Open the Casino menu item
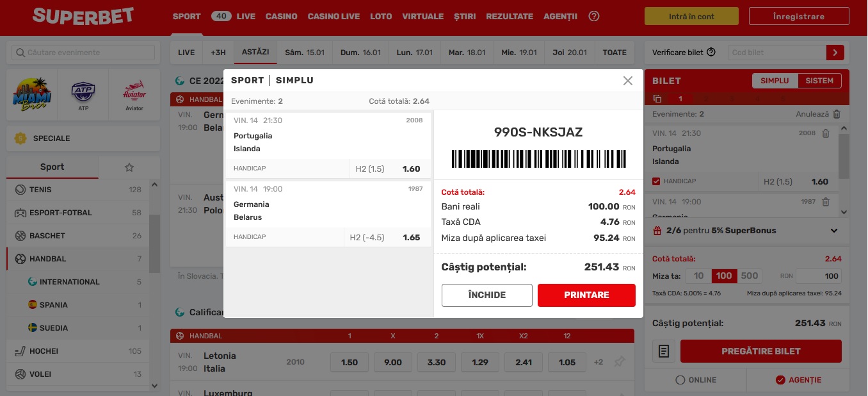868x396 pixels. coord(282,17)
